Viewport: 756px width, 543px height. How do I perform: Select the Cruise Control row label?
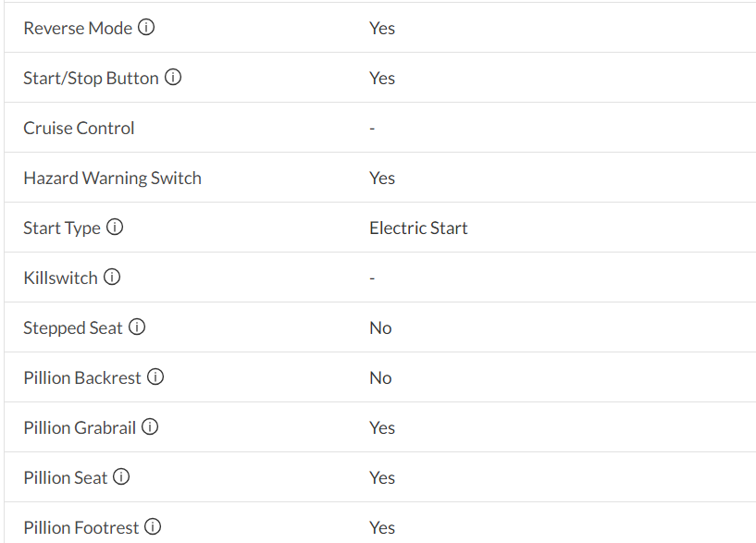click(79, 129)
